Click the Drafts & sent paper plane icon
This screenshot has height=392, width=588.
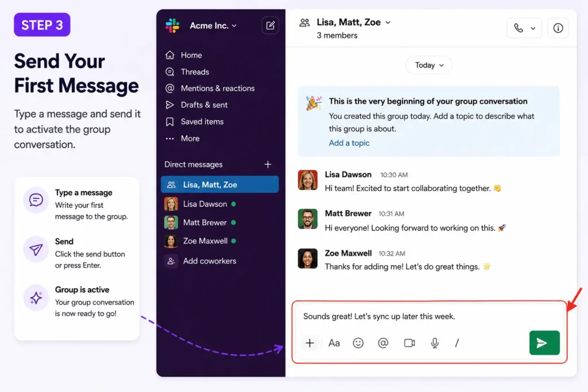click(x=170, y=105)
